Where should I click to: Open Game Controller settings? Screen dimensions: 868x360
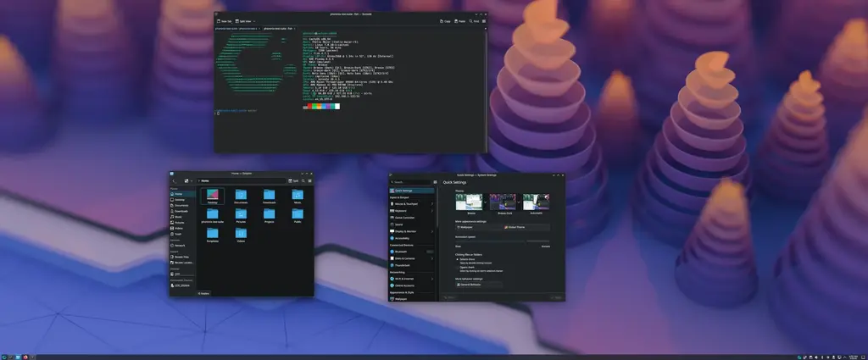tap(412, 218)
